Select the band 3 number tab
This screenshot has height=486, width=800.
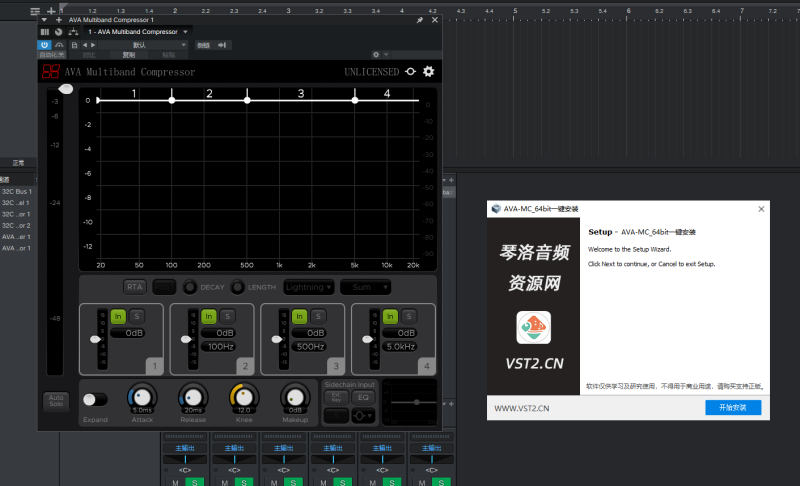pos(336,366)
